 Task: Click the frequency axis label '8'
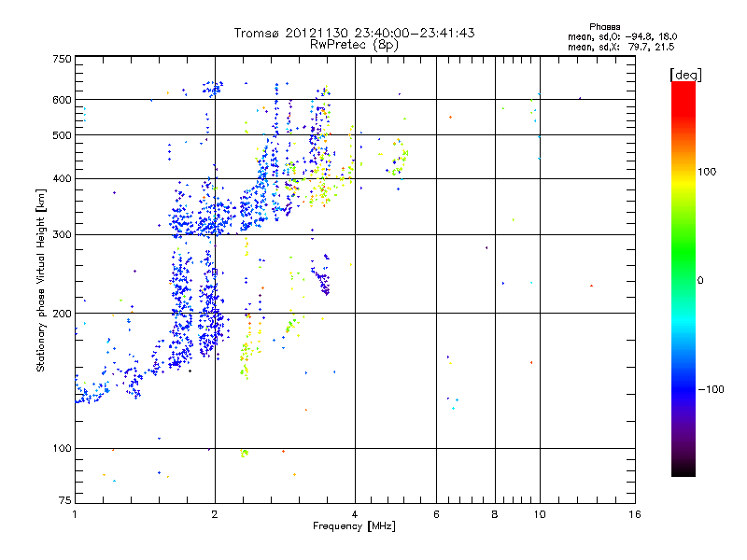coord(495,514)
